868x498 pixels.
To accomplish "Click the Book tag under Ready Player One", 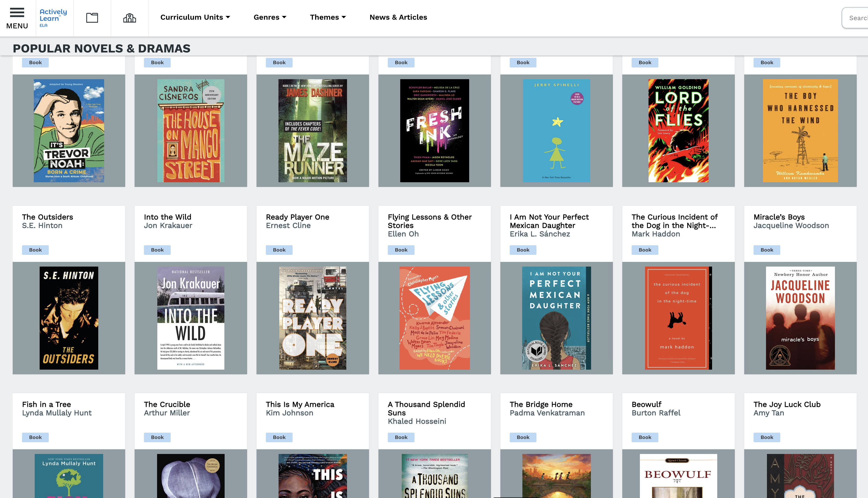I will (279, 250).
